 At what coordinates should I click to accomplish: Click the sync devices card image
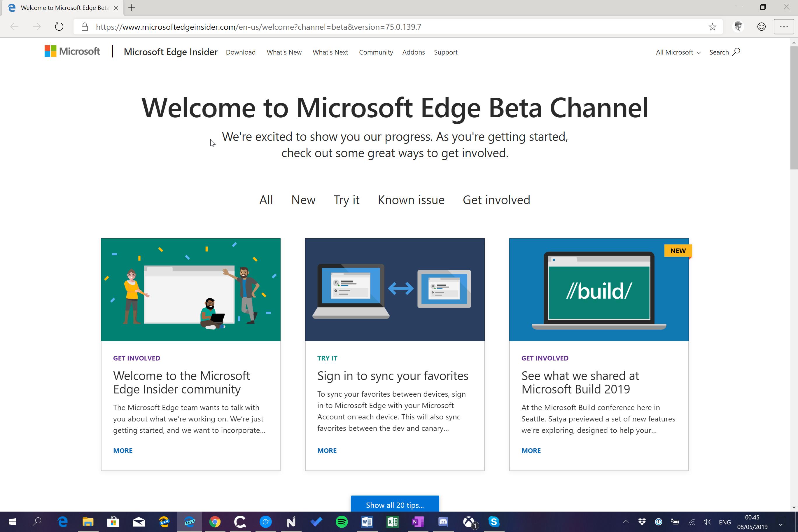pos(395,289)
